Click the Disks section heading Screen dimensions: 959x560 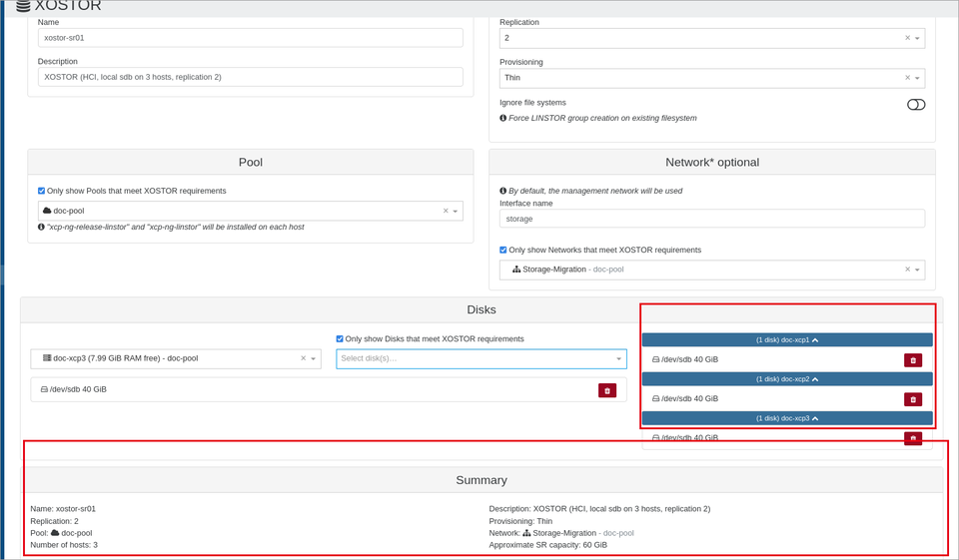[x=481, y=310]
